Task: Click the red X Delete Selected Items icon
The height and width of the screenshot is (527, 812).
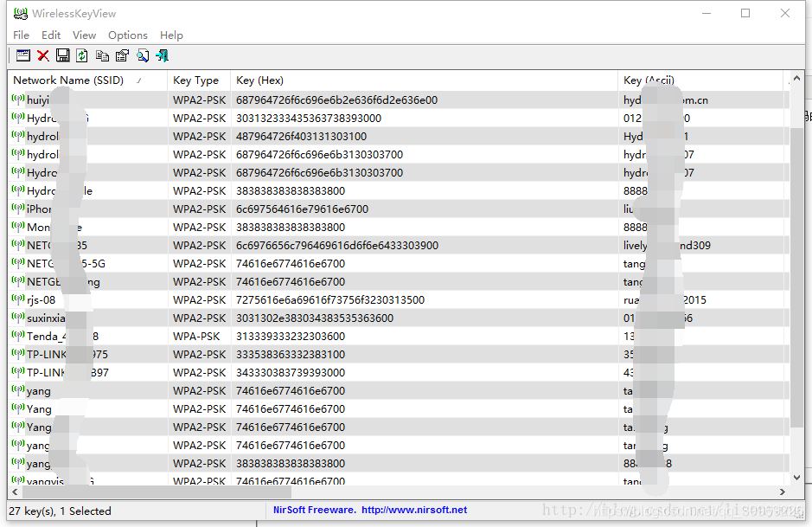Action: 43,56
